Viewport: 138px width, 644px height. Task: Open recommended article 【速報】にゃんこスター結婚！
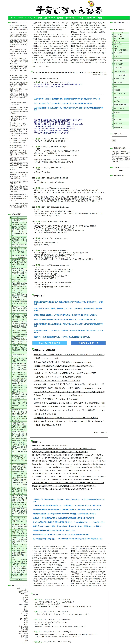click(47, 358)
